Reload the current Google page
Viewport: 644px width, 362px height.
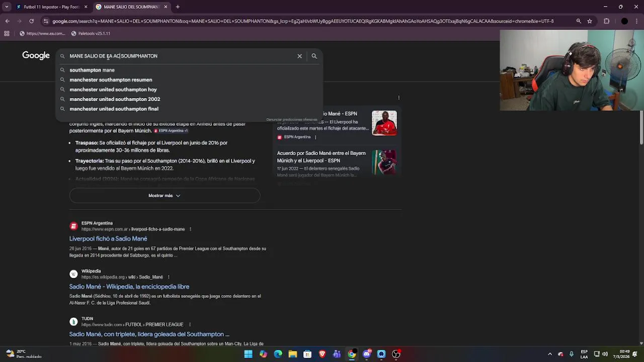tap(31, 21)
